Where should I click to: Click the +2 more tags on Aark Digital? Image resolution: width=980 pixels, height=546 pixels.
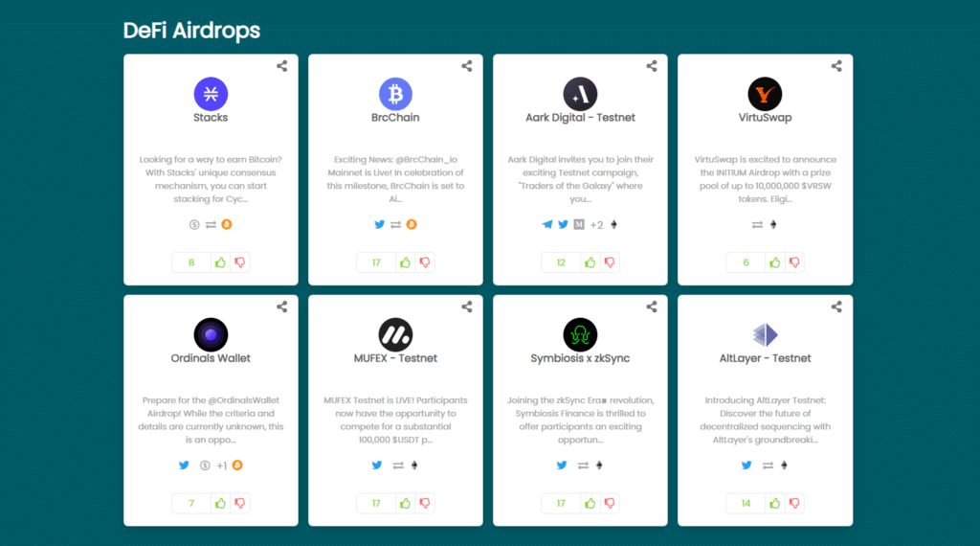coord(596,225)
